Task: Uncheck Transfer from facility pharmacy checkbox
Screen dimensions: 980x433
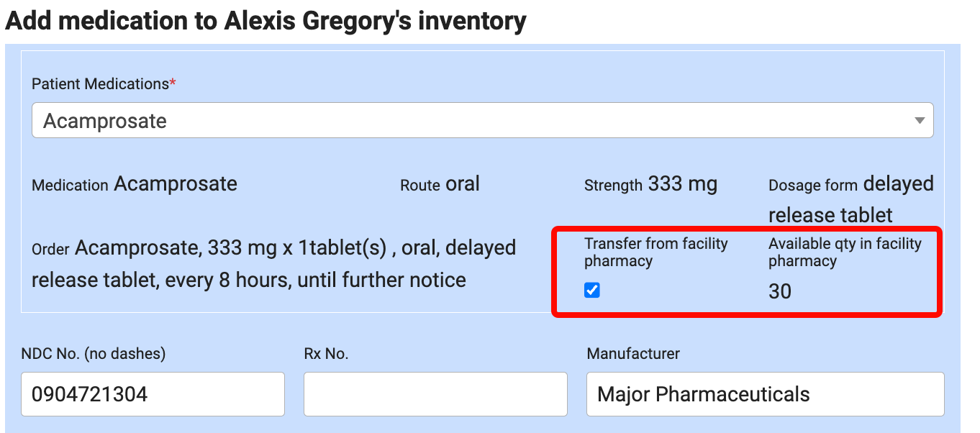Action: click(592, 291)
